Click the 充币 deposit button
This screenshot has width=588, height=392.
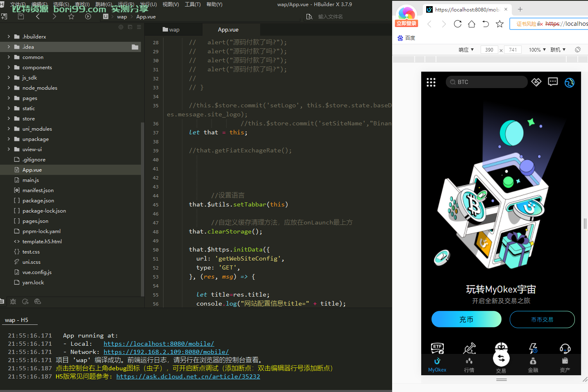click(466, 319)
